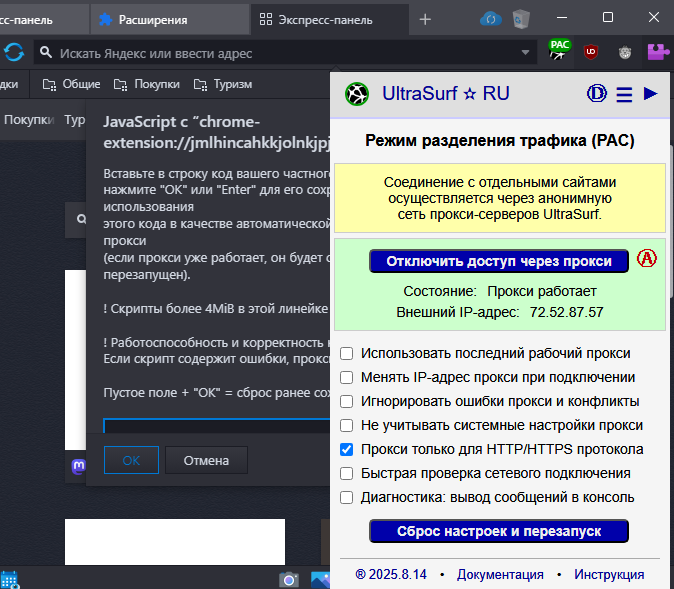Open the UltraSurf hamburger menu
Viewport: 674px width, 589px height.
(624, 95)
